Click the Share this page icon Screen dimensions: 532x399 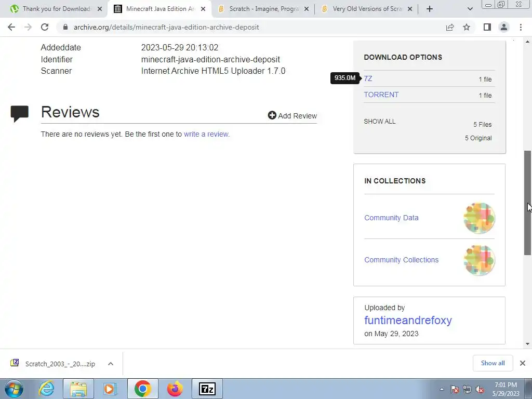tap(450, 27)
